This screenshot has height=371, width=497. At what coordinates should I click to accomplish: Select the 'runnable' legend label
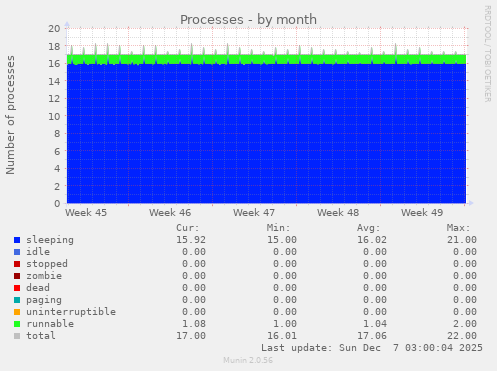(50, 324)
